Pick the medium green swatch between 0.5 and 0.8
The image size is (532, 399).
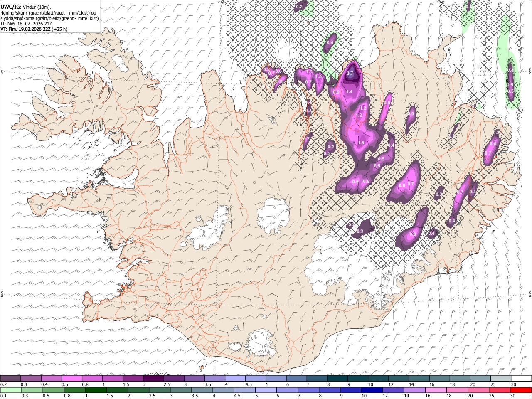[53, 390]
